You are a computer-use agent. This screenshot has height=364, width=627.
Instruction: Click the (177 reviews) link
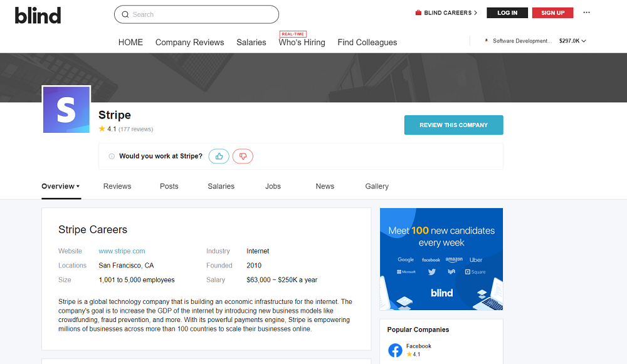point(136,129)
